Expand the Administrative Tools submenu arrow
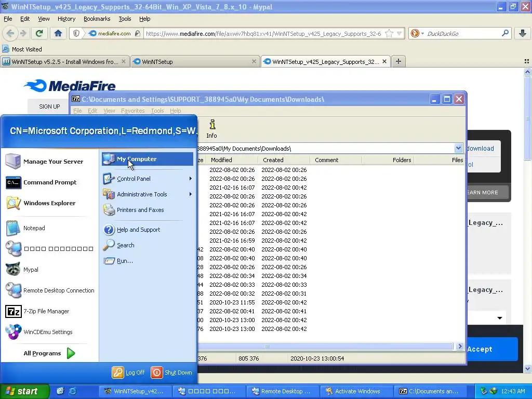532x399 pixels. pos(190,194)
